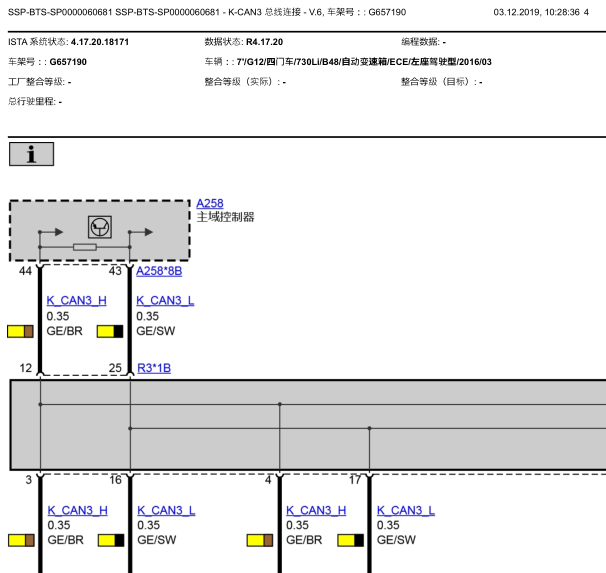
Task: Click the data status 'R4.17.20'
Action: point(264,42)
